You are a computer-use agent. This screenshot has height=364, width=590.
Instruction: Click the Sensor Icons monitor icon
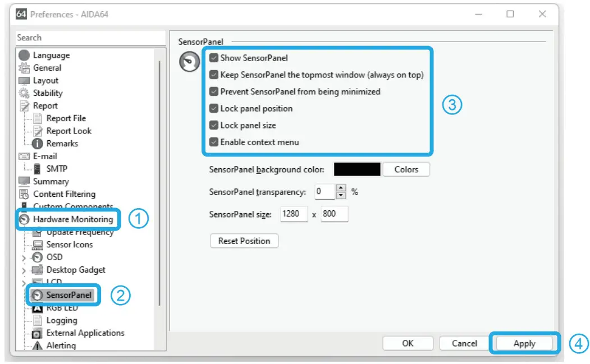(37, 245)
